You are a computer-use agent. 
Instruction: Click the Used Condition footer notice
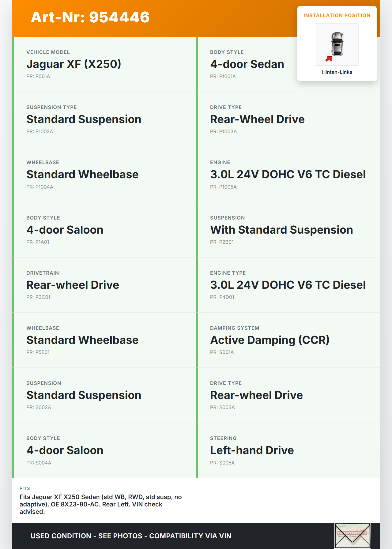[131, 536]
